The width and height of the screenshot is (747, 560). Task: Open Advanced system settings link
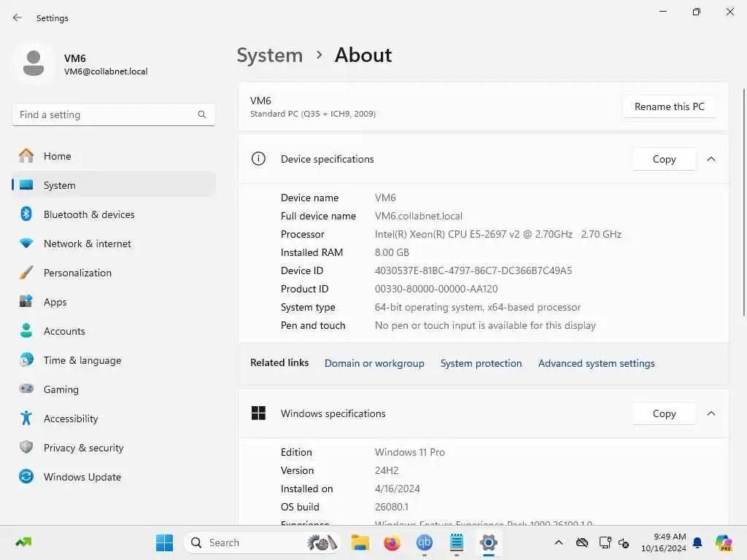[x=596, y=363]
